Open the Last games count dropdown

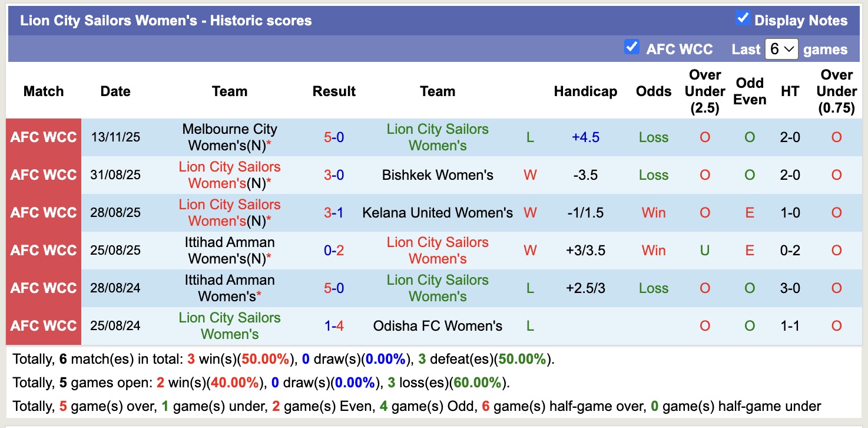tap(781, 49)
